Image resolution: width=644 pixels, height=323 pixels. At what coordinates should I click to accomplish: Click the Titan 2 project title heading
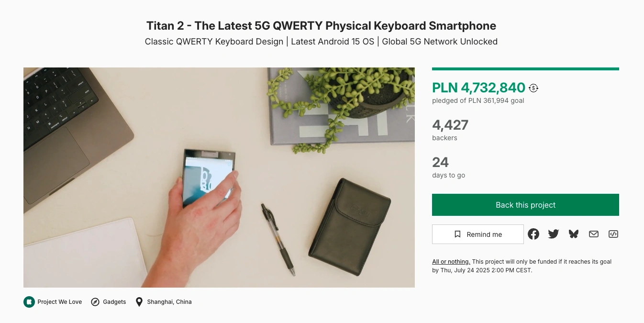321,25
